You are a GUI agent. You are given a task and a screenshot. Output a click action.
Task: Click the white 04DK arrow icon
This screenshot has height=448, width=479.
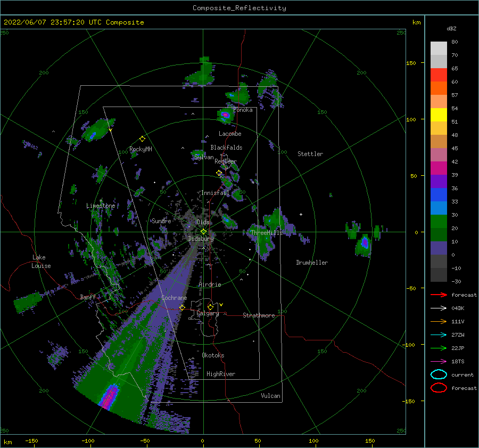click(x=439, y=308)
